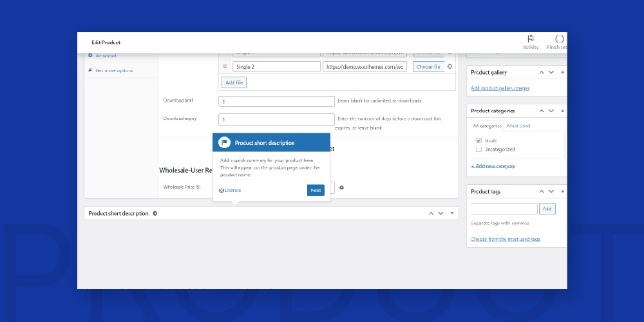This screenshot has width=644, height=322.
Task: Move Product short description panel down
Action: (440, 213)
